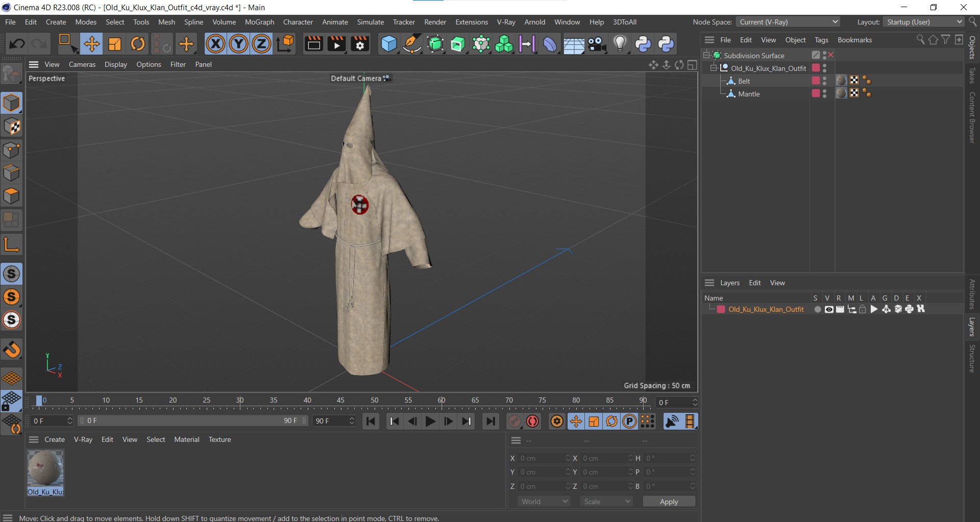Select the Mantle object

click(749, 94)
